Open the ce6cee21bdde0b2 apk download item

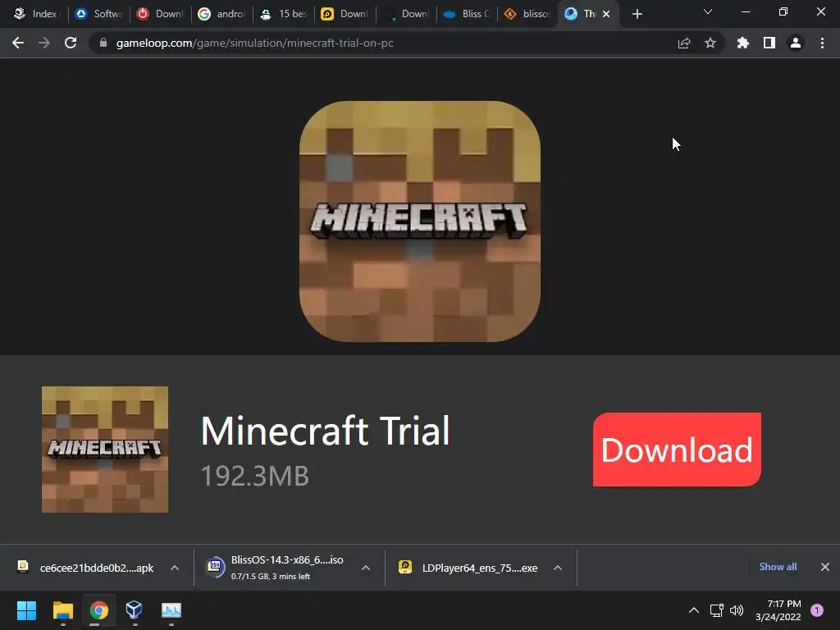(x=85, y=568)
